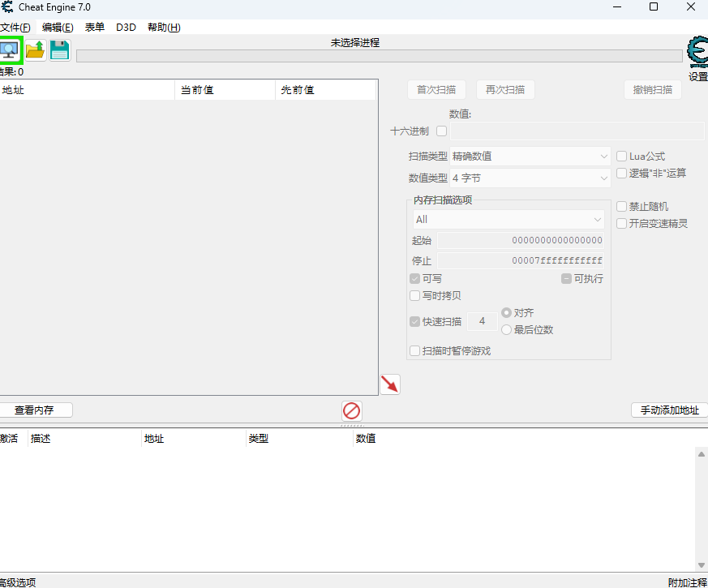The height and width of the screenshot is (588, 708).
Task: Click the 首次扫描 button
Action: click(x=436, y=90)
